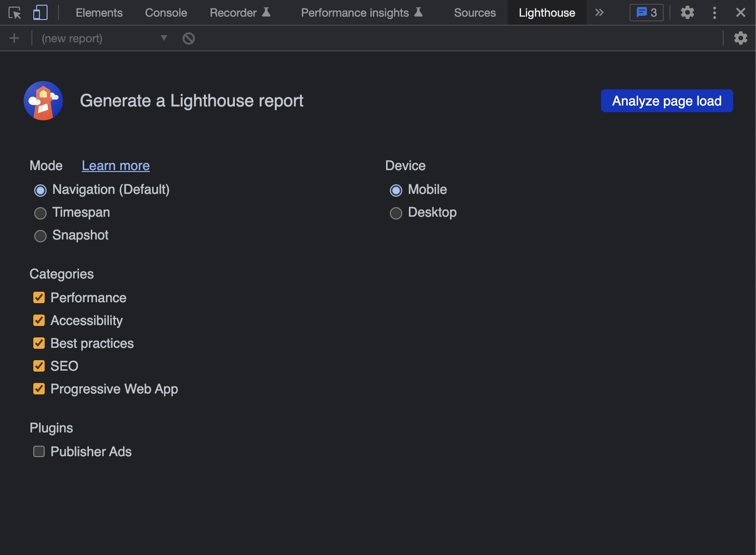Click the Device section label
This screenshot has height=555, width=756.
(x=405, y=165)
